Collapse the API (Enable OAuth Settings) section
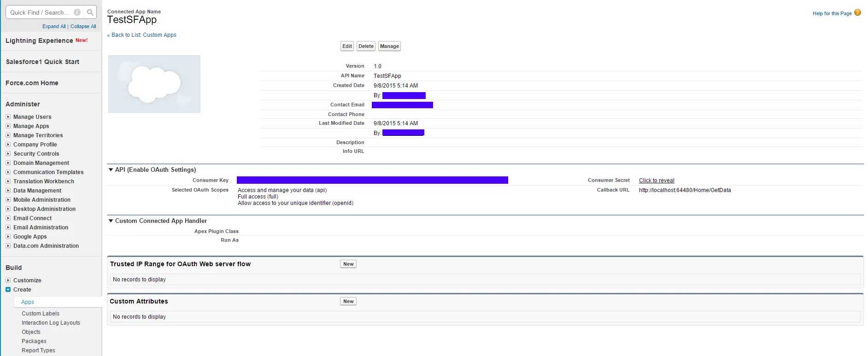This screenshot has height=356, width=868. pyautogui.click(x=111, y=170)
